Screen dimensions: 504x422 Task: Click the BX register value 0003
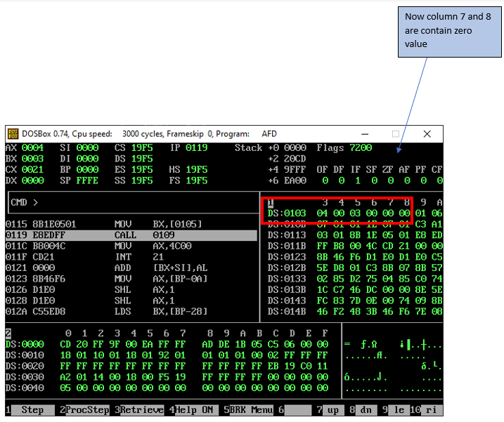pos(33,159)
